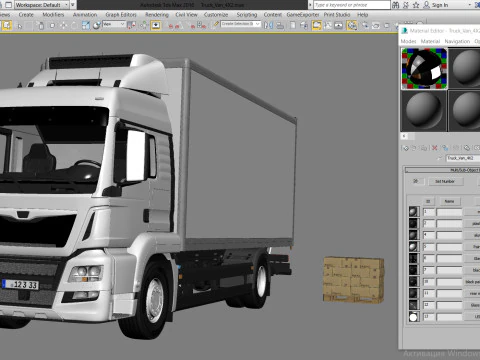Click the white sub-material swatch for ID 13
The height and width of the screenshot is (360, 480).
(413, 317)
